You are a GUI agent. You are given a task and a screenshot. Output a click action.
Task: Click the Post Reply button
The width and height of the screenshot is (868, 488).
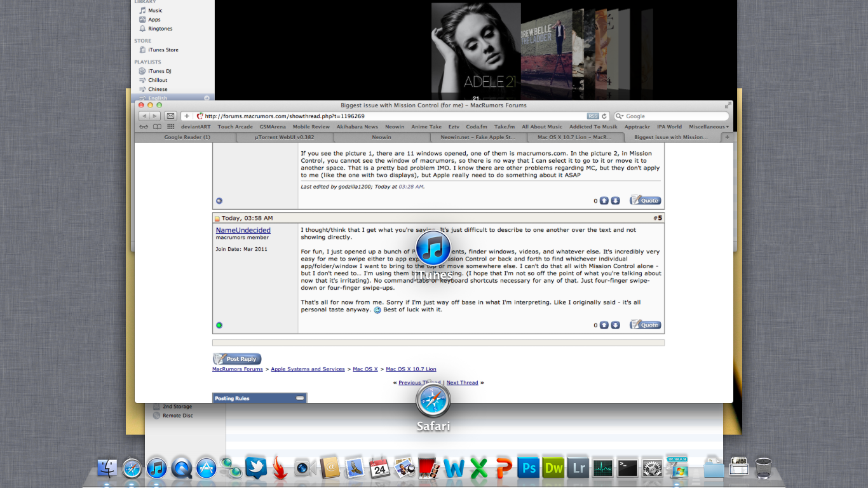(x=237, y=359)
